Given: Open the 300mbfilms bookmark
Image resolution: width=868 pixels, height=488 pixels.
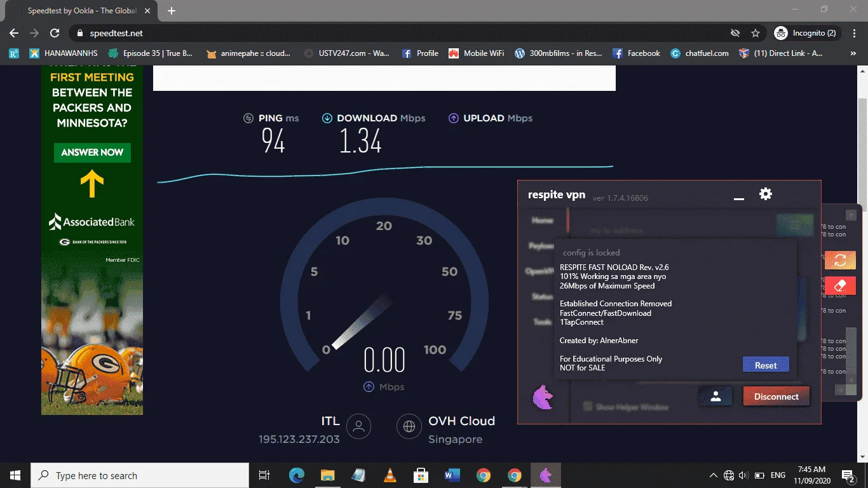Looking at the screenshot, I should [559, 53].
